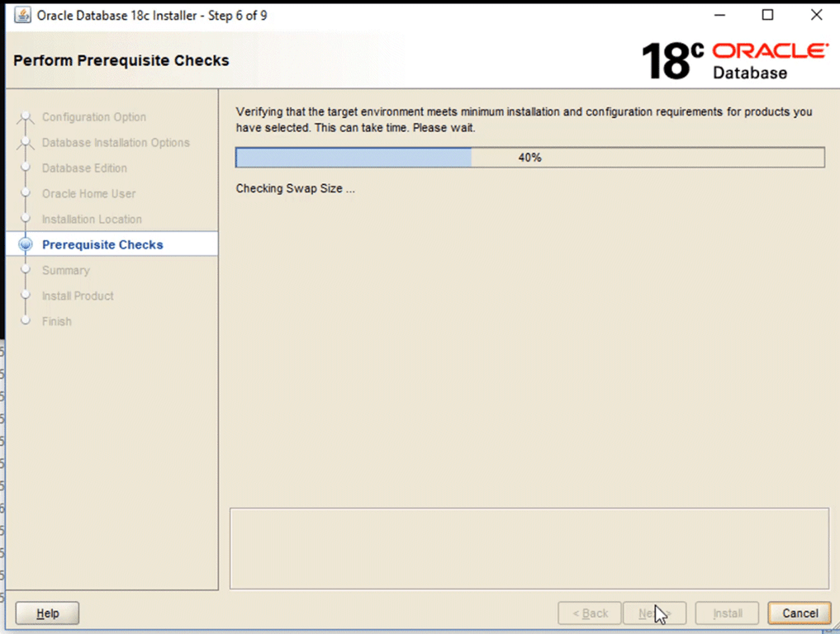Click the Oracle 18c Database logo

[x=734, y=61]
